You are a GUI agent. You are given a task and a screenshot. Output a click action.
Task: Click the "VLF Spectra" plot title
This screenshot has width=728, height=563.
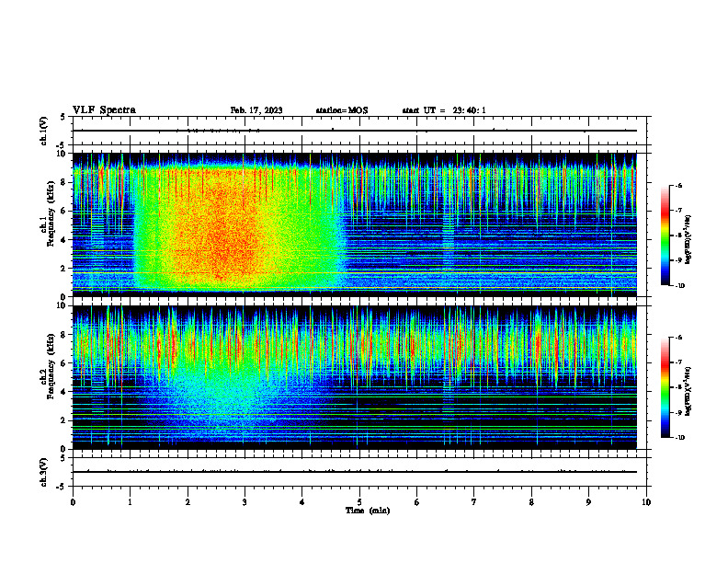click(x=104, y=110)
